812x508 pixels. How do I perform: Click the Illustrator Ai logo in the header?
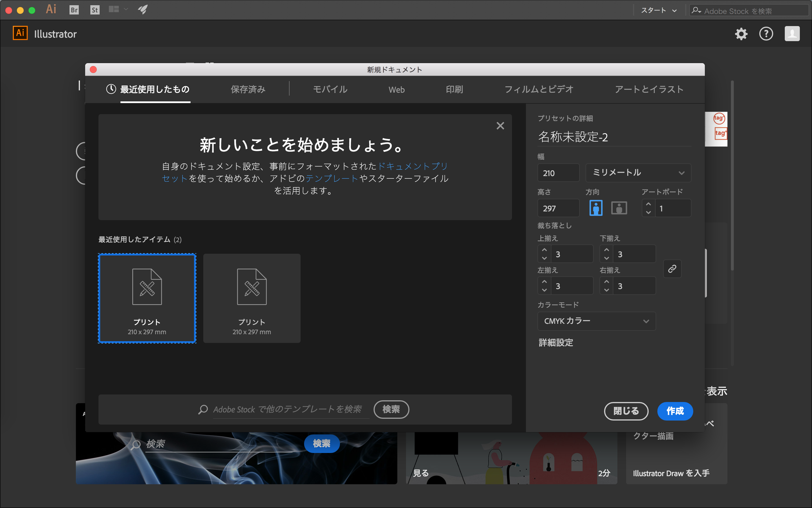pyautogui.click(x=20, y=33)
